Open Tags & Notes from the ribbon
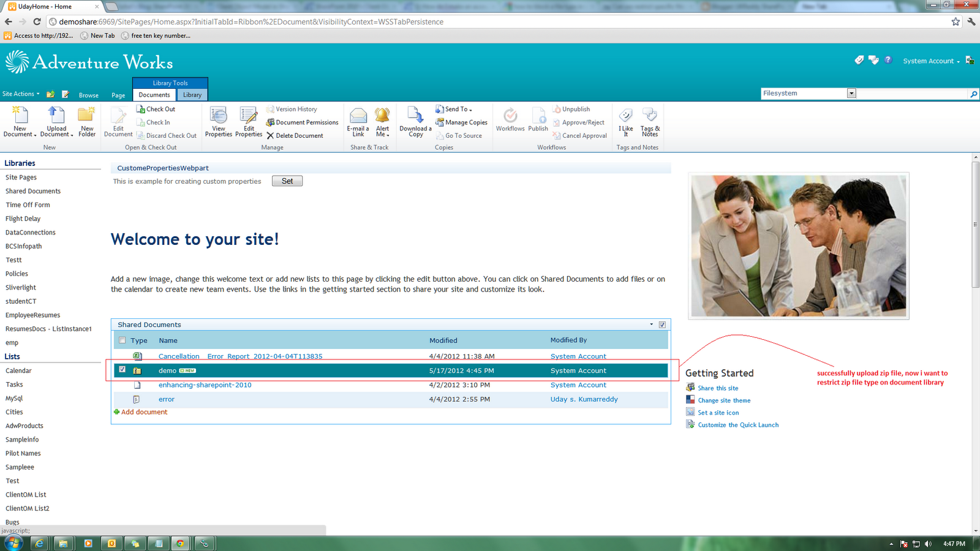Viewport: 980px width, 551px height. pyautogui.click(x=650, y=122)
